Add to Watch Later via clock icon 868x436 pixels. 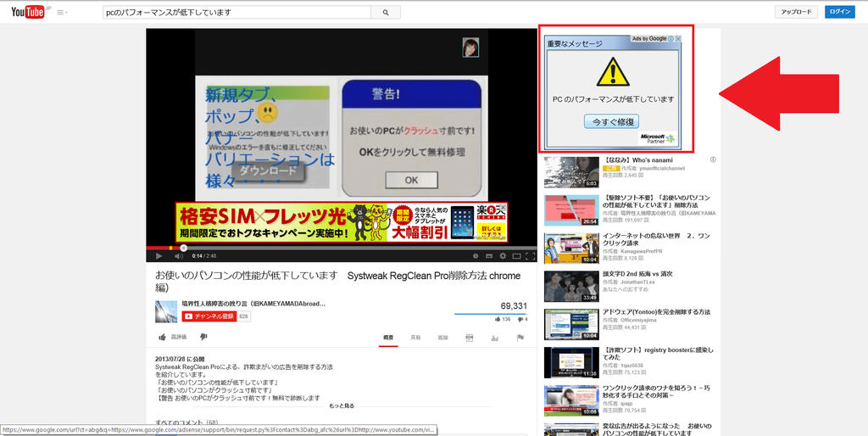point(475,256)
